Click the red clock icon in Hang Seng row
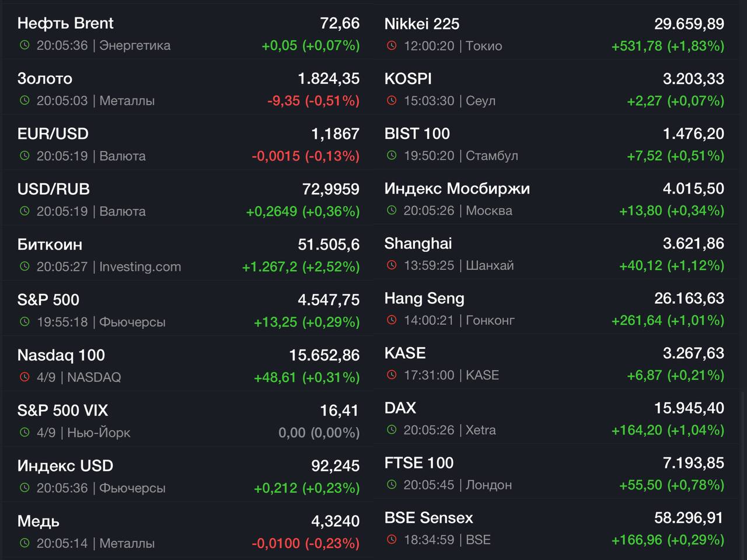Viewport: 747px width, 560px height. [x=392, y=320]
